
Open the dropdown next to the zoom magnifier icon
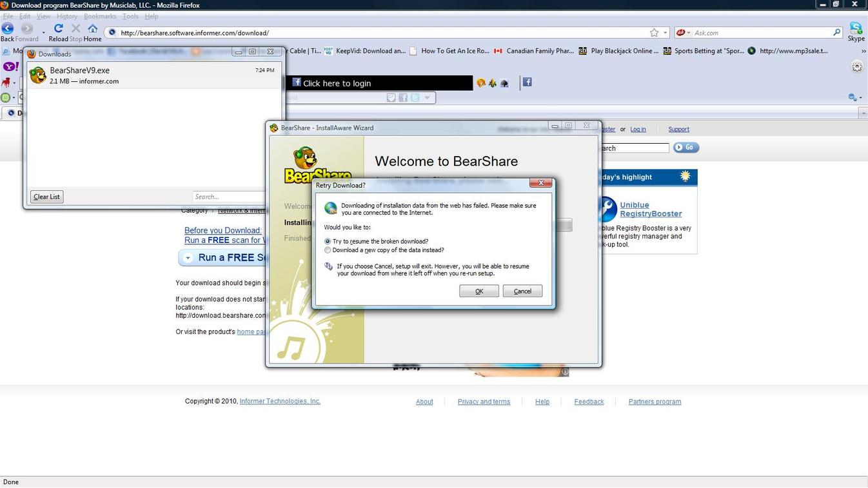(860, 97)
